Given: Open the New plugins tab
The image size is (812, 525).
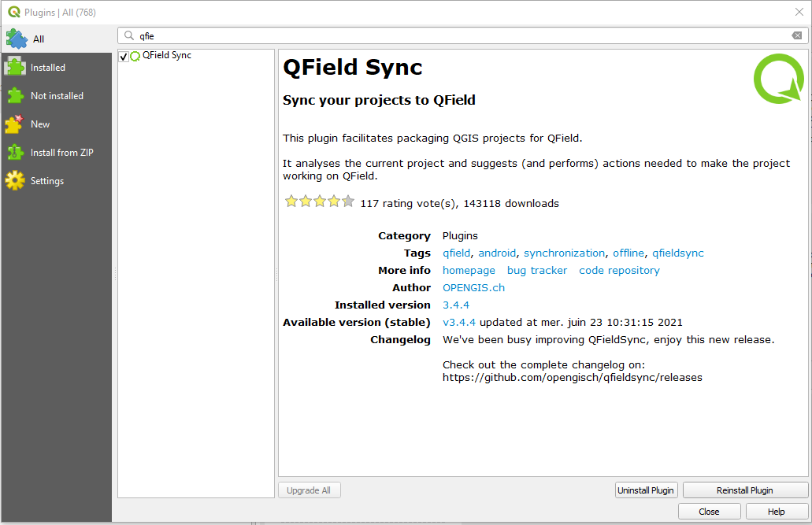Looking at the screenshot, I should click(56, 124).
